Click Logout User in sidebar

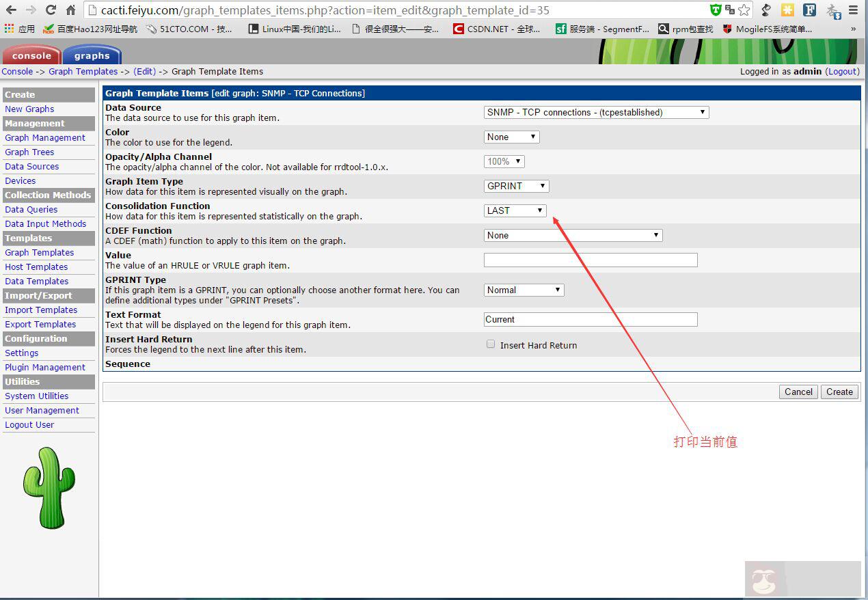(x=29, y=424)
